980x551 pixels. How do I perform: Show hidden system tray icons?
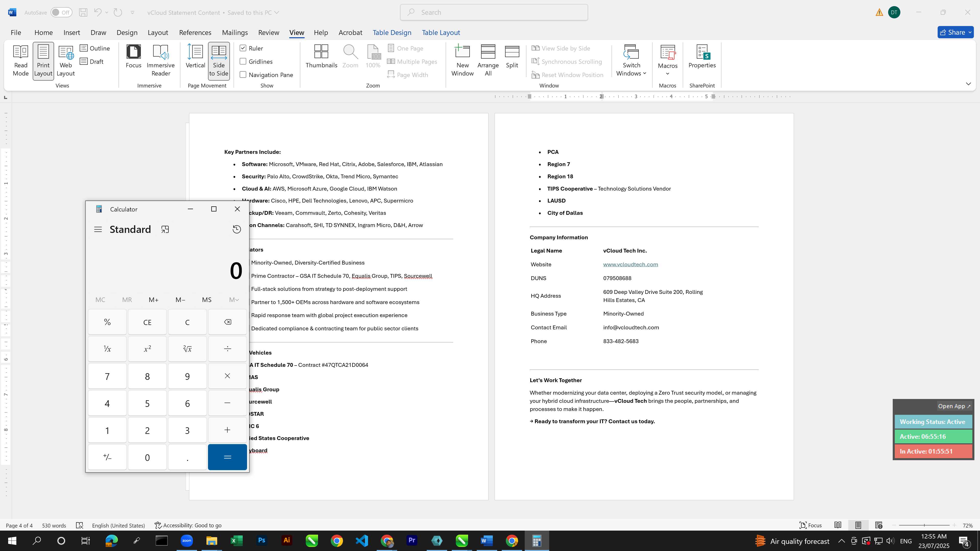[841, 541]
